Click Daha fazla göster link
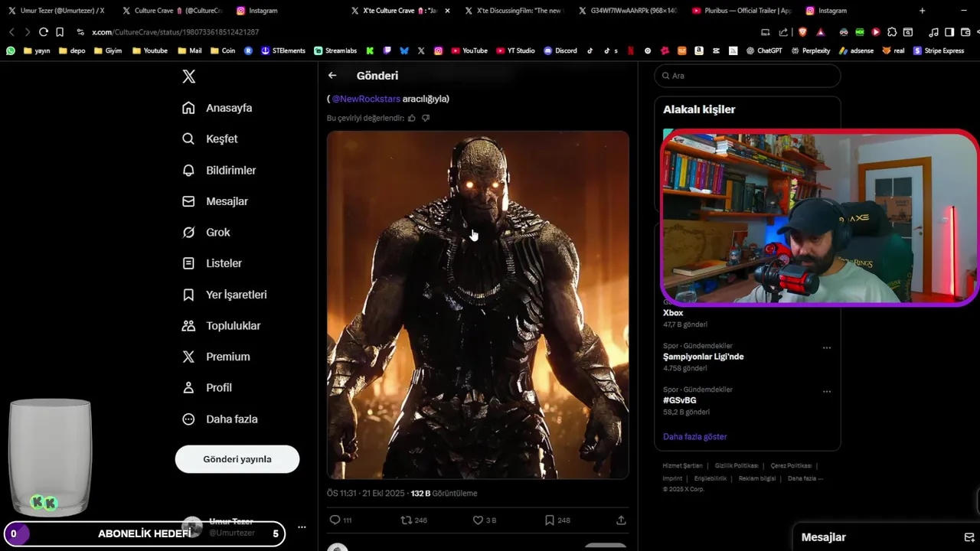980x551 pixels. [695, 436]
